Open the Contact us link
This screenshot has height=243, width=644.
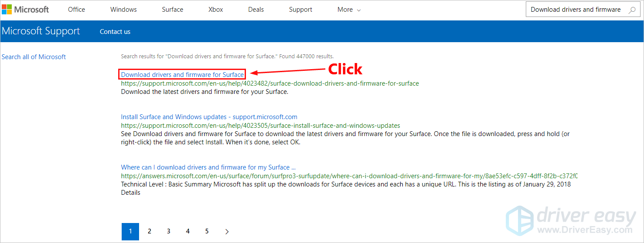(x=115, y=31)
